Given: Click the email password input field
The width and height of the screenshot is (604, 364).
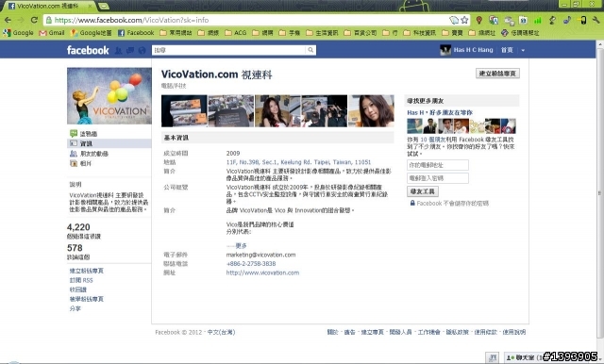Looking at the screenshot, I should point(438,178).
